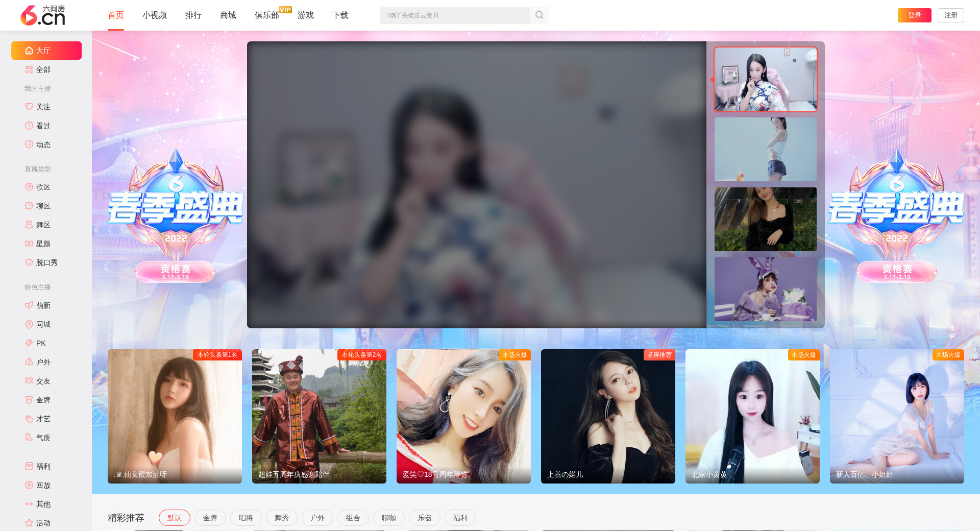The image size is (980, 531).
Task: Click the orange 登录 login button
Action: coord(914,15)
